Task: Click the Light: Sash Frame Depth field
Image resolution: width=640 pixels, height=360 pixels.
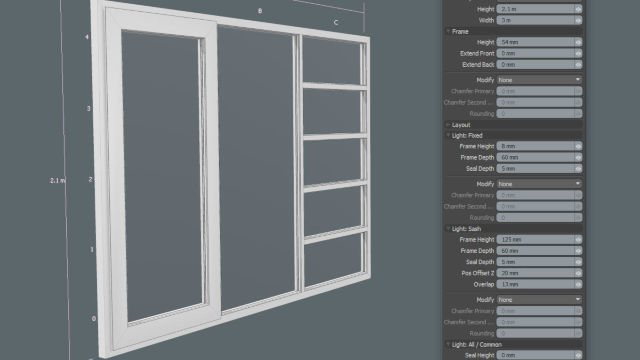Action: tap(539, 251)
